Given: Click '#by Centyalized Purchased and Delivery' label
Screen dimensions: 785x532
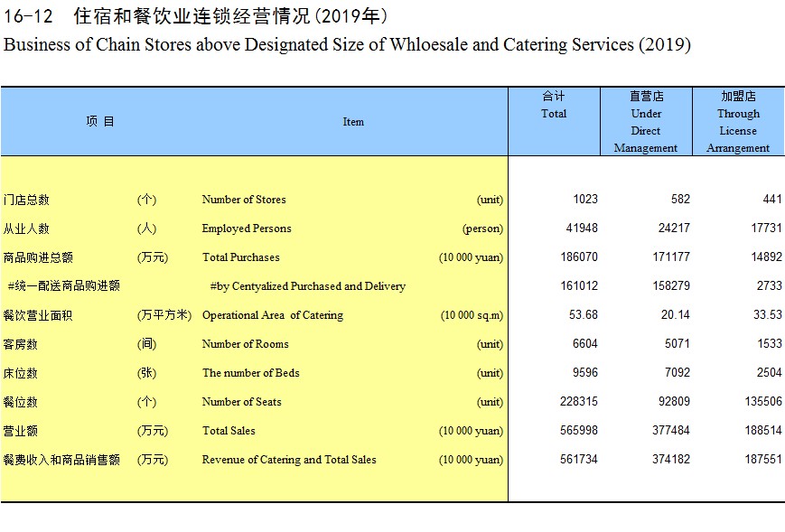Looking at the screenshot, I should 308,286.
